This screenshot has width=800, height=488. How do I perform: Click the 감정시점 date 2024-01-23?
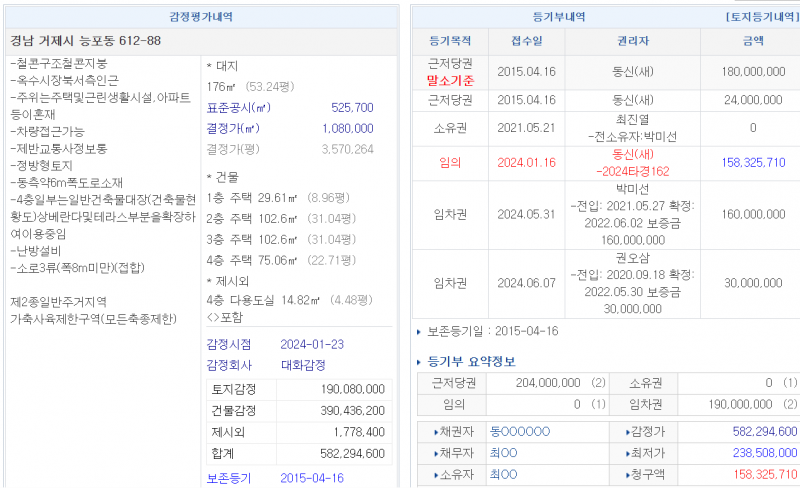pos(312,344)
